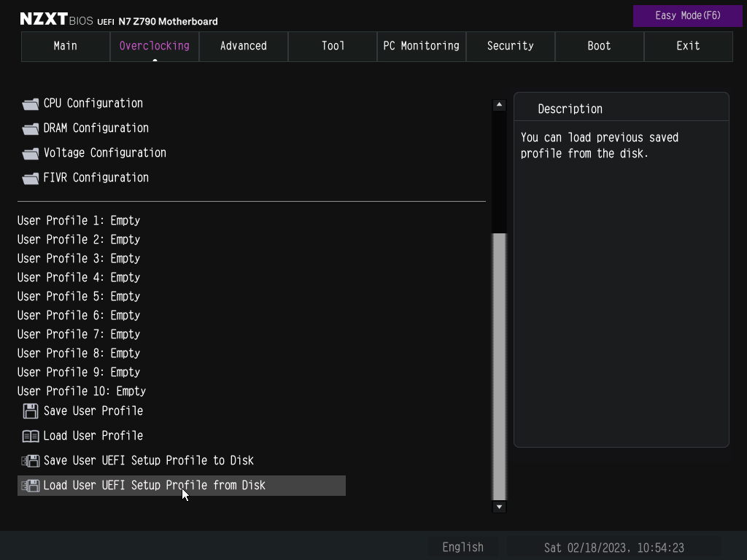747x560 pixels.
Task: Switch to Easy Mode (F6)
Action: click(687, 15)
